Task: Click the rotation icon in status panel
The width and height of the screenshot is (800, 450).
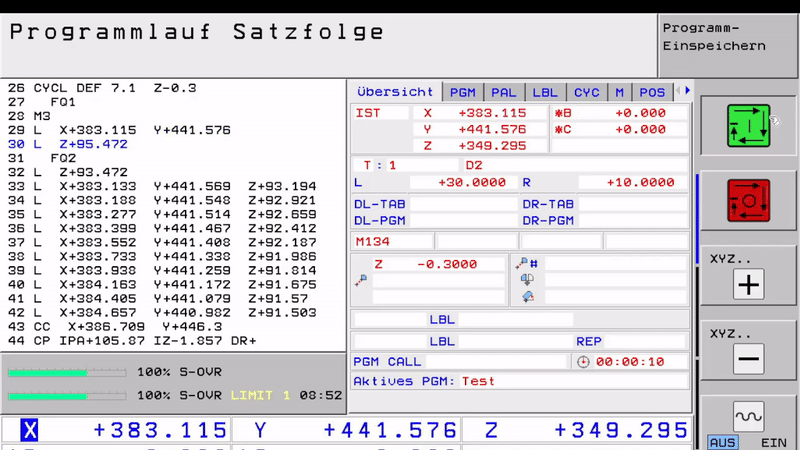Action: [x=527, y=296]
